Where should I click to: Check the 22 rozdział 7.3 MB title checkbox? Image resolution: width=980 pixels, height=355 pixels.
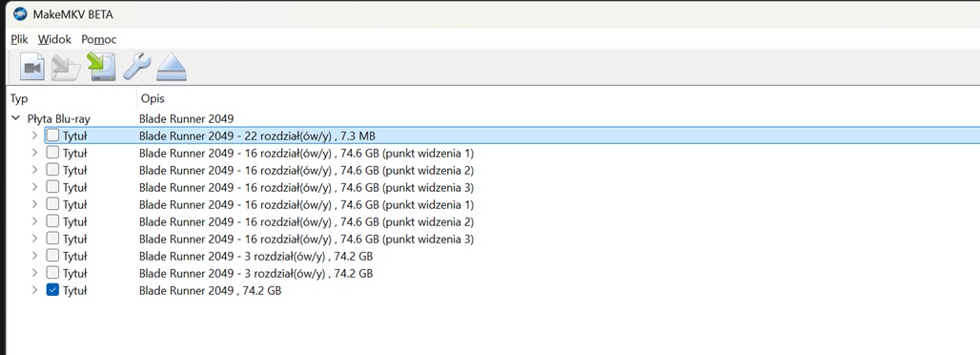(x=53, y=136)
